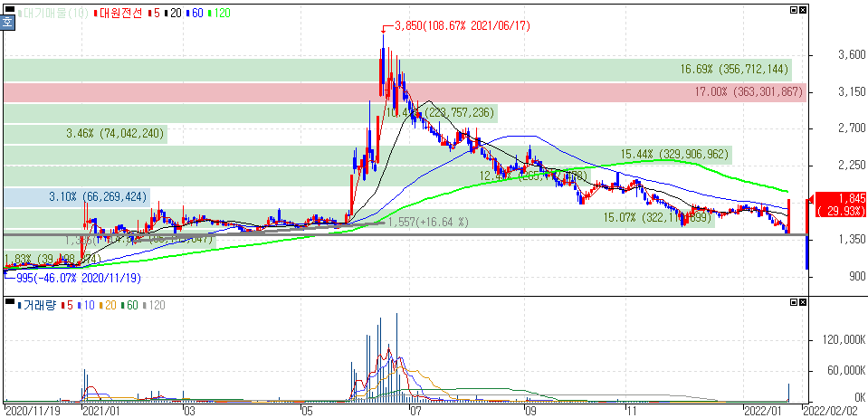This screenshot has width=868, height=418.
Task: Click the 07 month axis label
Action: click(x=414, y=410)
